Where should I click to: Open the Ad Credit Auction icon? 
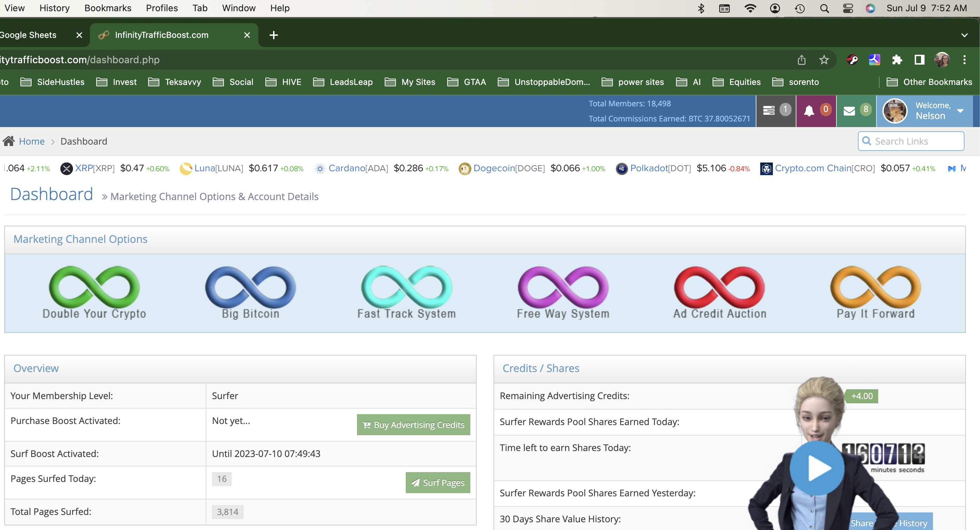point(720,292)
